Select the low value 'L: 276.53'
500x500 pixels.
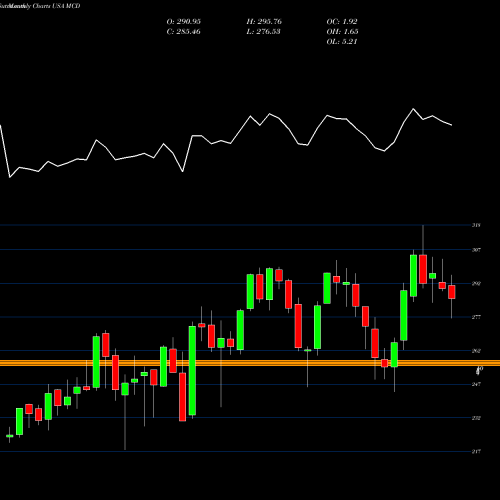tap(263, 32)
